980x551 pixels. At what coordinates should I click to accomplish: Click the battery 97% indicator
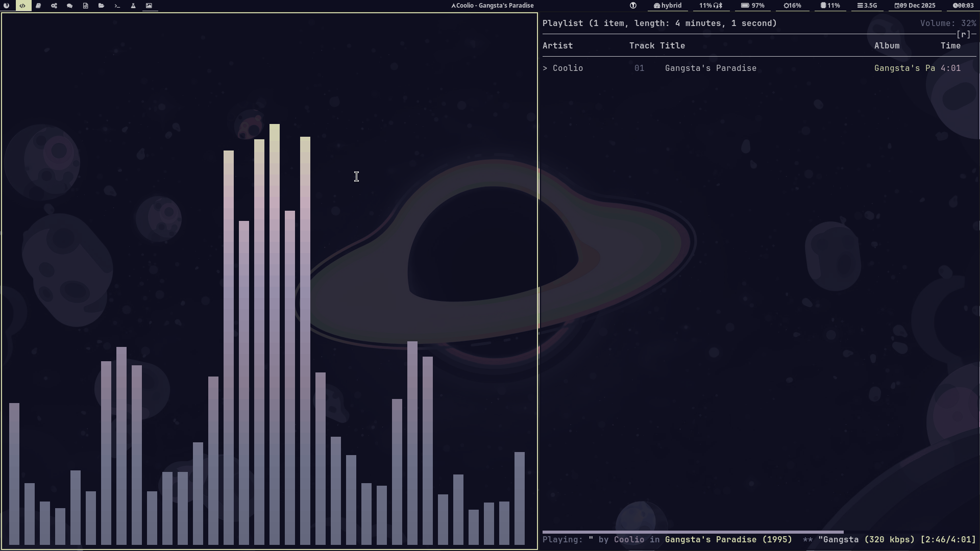[753, 6]
